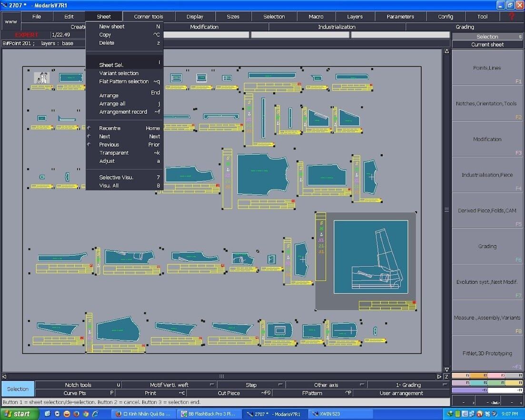The width and height of the screenshot is (525, 420).
Task: Click the Internet Explorer quick launch icon
Action: (95, 414)
